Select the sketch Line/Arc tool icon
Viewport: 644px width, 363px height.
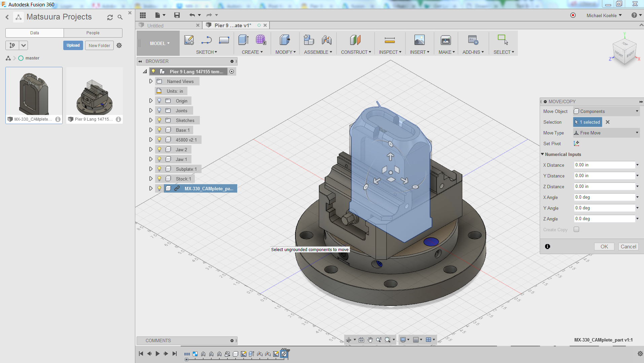206,40
